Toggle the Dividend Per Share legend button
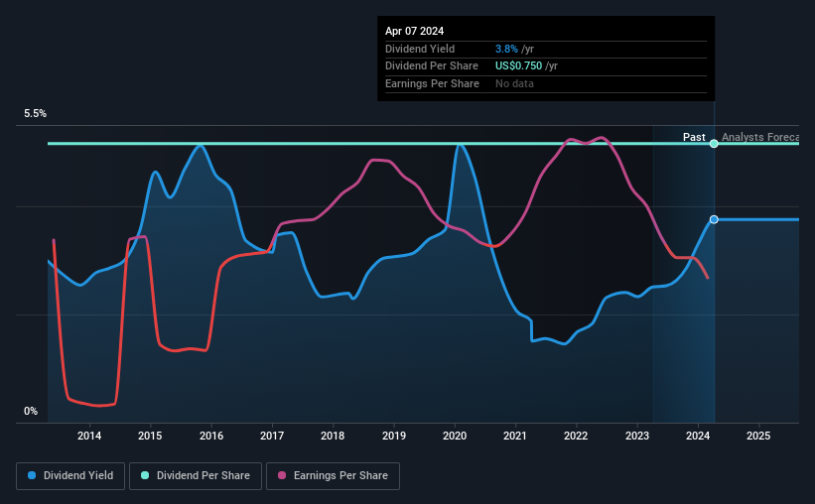 196,476
